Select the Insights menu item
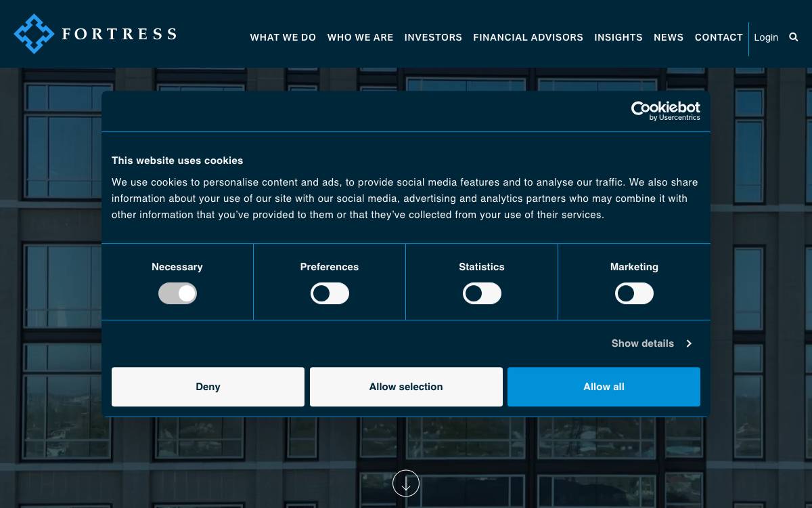Screen dimensions: 812x508 click(x=618, y=37)
